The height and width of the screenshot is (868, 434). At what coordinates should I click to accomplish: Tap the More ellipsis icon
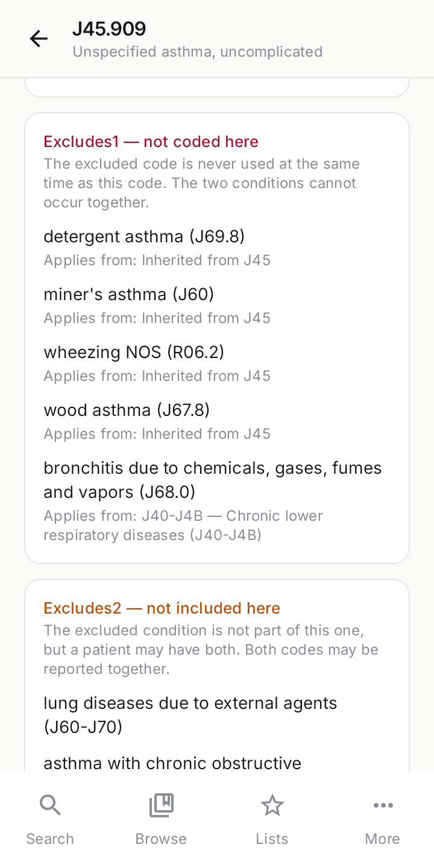[x=383, y=805]
